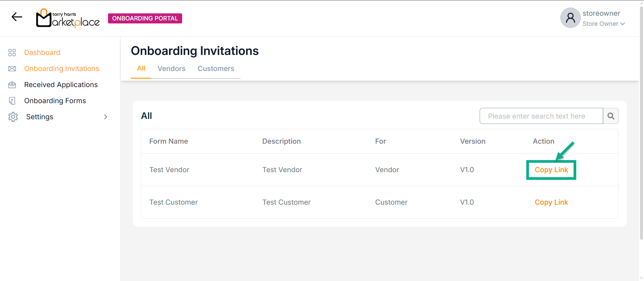Open the Store Owner dropdown menu
The height and width of the screenshot is (281, 644).
coord(603,24)
